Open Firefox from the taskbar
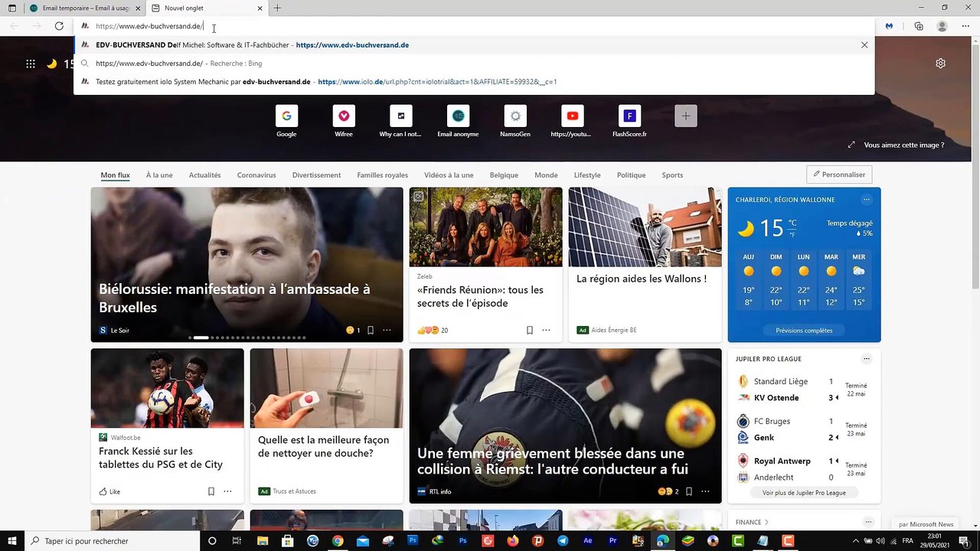Image resolution: width=980 pixels, height=551 pixels. click(513, 541)
